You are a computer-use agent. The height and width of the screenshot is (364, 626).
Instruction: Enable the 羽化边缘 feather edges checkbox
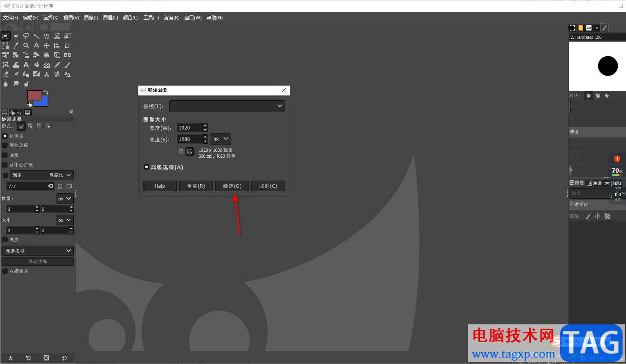tap(5, 145)
